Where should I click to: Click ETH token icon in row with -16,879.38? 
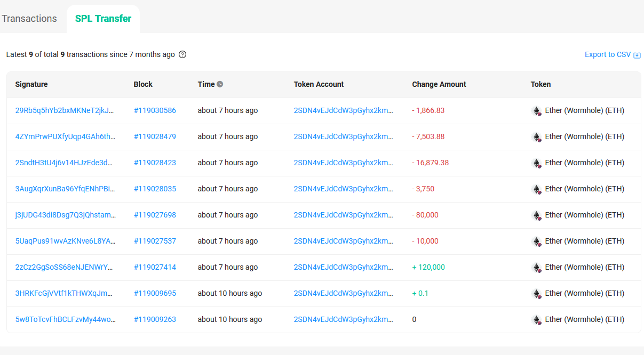coord(537,163)
